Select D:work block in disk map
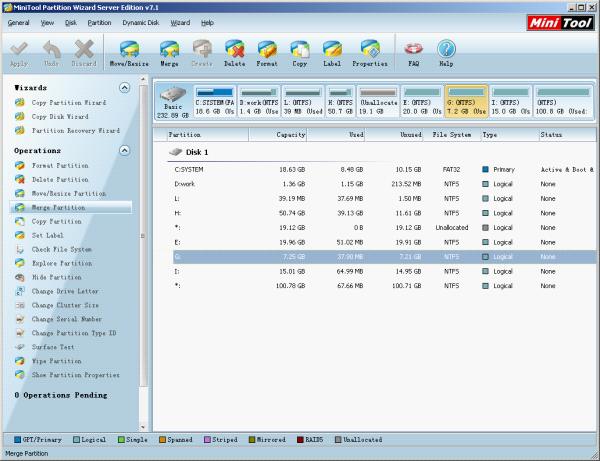 point(259,101)
